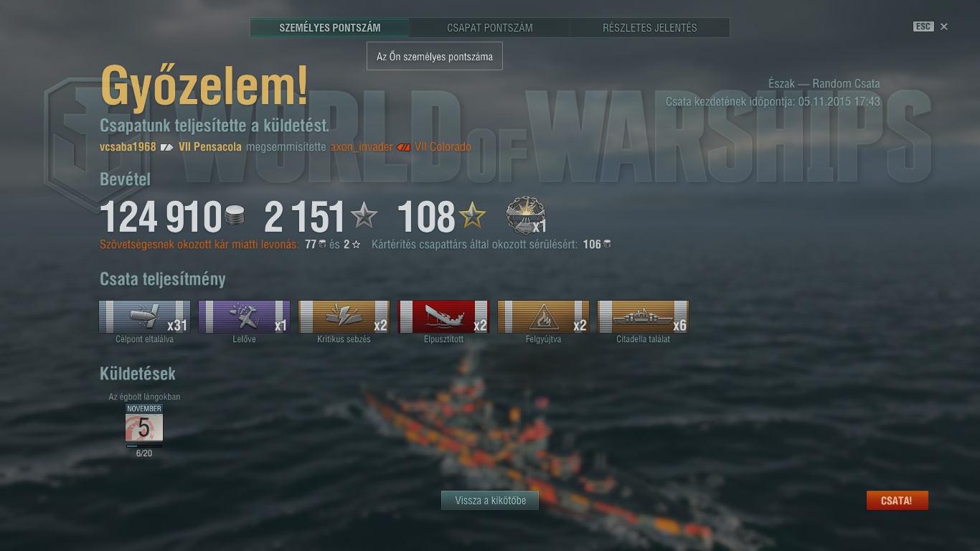Viewport: 980px width, 551px height.
Task: Open the November 5 mission calendar tile
Action: tap(144, 423)
